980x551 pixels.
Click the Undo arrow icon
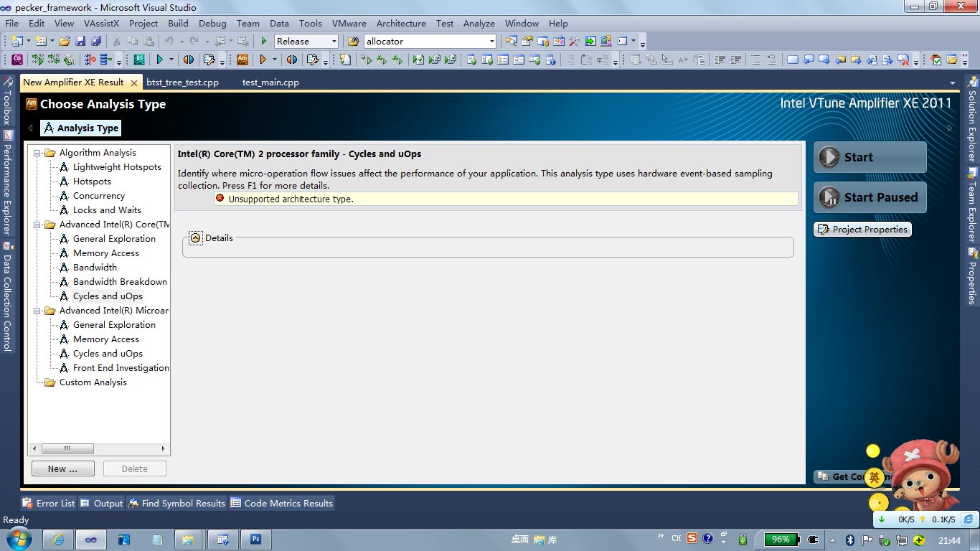[169, 41]
